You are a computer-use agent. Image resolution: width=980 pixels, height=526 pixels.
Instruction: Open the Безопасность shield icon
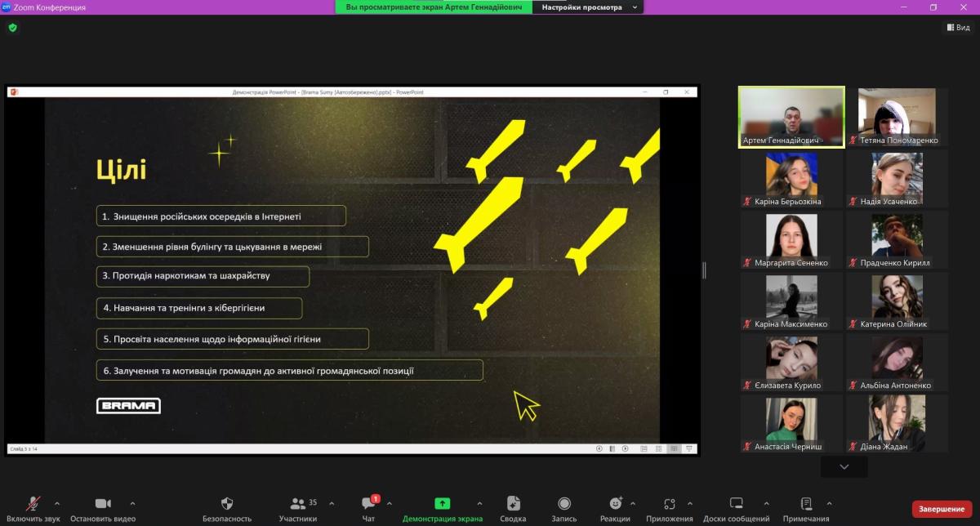[x=227, y=509]
